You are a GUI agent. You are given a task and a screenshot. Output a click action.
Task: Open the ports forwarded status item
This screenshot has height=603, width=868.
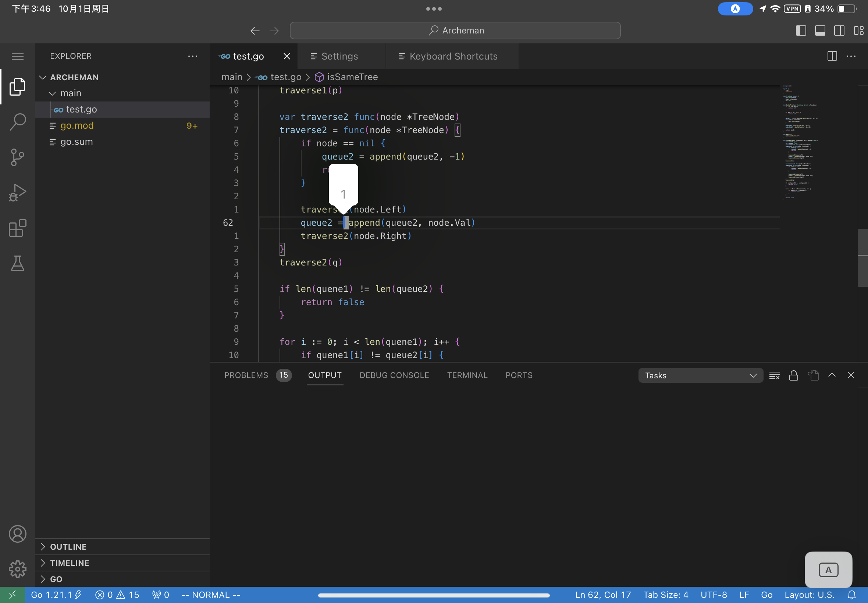(161, 595)
